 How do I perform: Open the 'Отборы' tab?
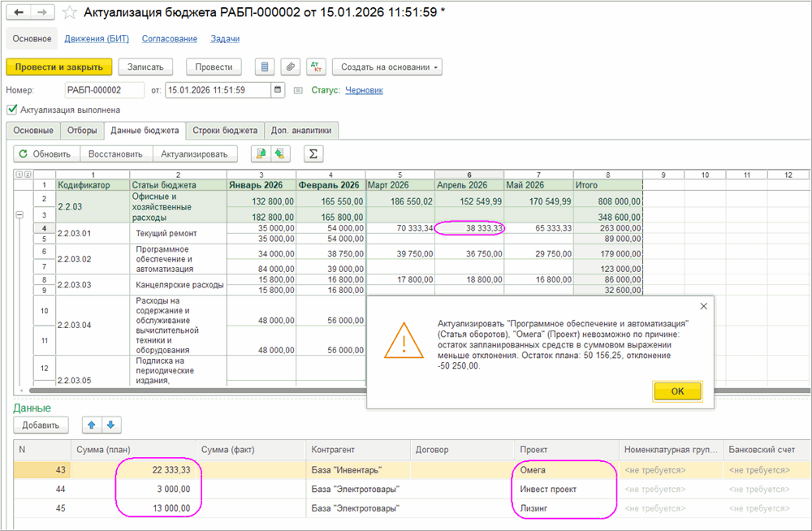pyautogui.click(x=81, y=131)
